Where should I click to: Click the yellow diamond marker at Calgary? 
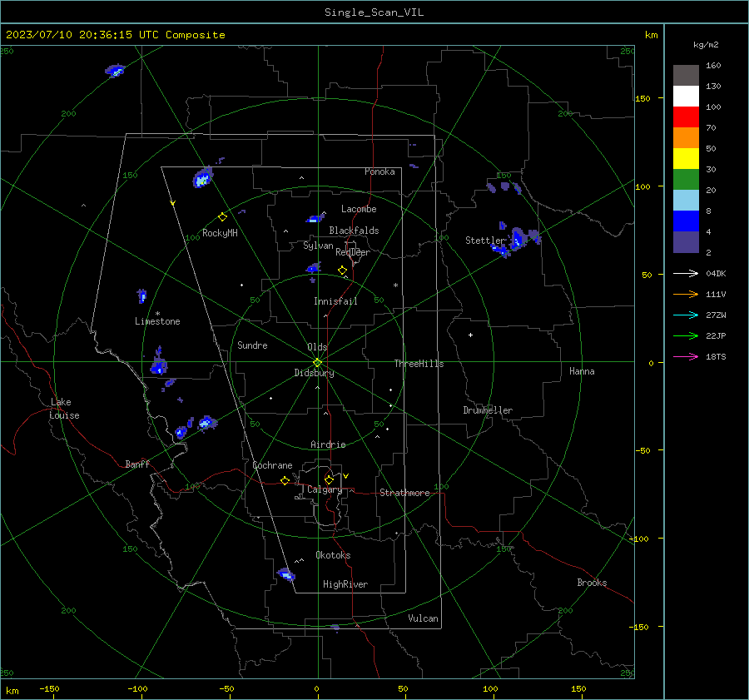click(329, 479)
